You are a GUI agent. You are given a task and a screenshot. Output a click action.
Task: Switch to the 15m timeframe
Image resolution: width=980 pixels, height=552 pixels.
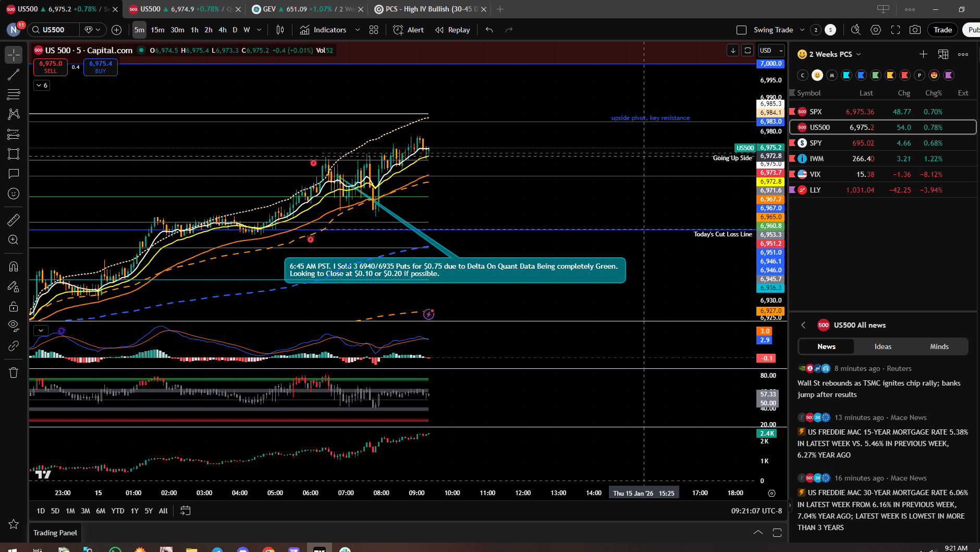point(157,30)
